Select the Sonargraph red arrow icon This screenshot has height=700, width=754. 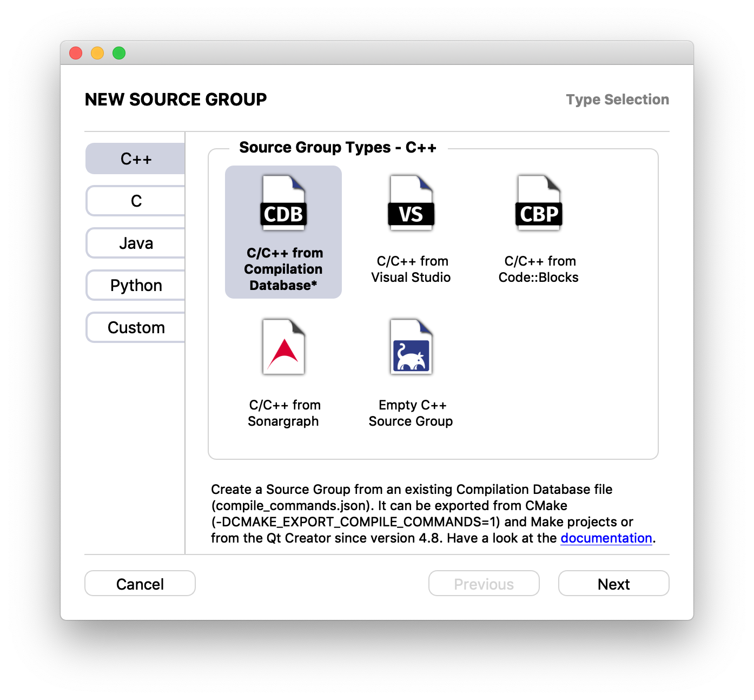click(284, 347)
